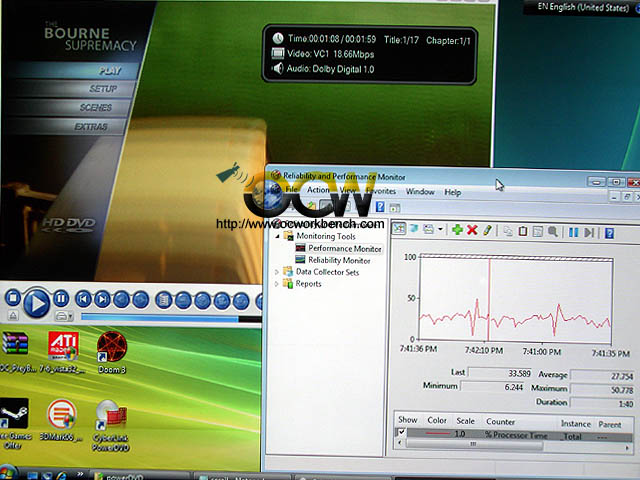Click the PowerDVD playback seek bar

[x=171, y=318]
